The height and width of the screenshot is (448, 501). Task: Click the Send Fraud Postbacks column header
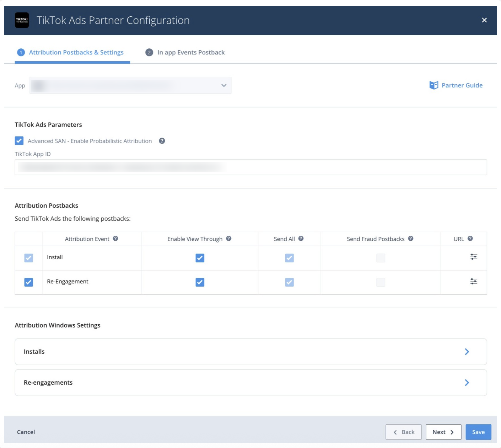pos(376,239)
